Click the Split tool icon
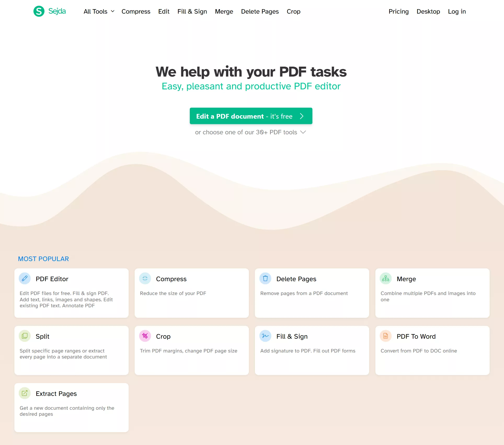Image resolution: width=504 pixels, height=445 pixels. coord(25,336)
